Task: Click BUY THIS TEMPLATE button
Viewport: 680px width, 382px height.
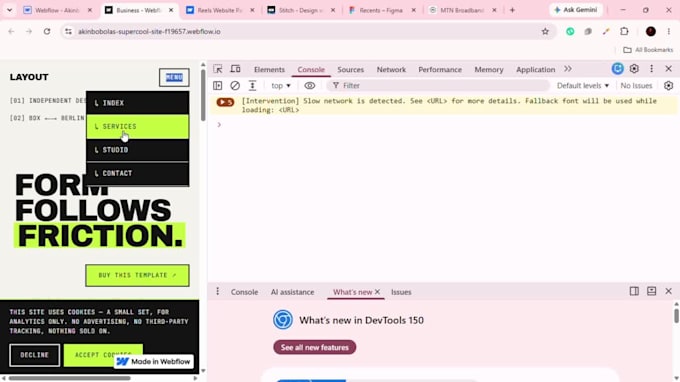Action: click(x=137, y=275)
